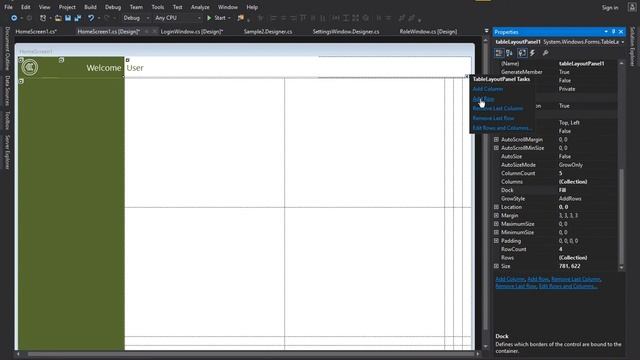Expand MaximumSize property

coord(496,224)
